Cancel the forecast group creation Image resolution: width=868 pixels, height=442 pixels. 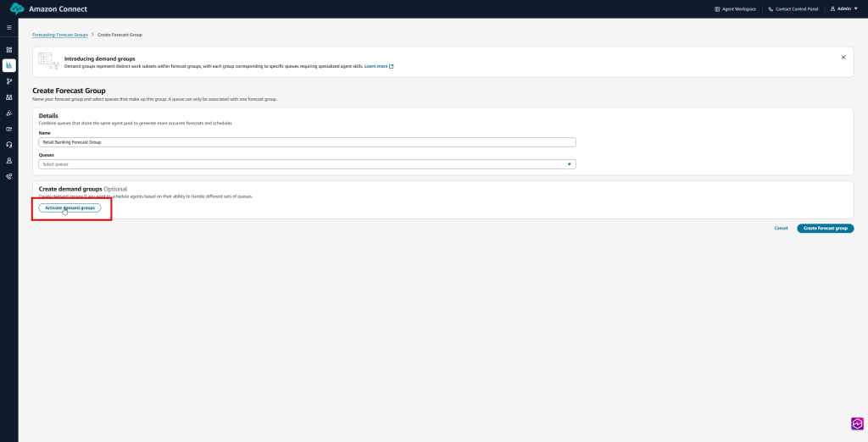[781, 228]
